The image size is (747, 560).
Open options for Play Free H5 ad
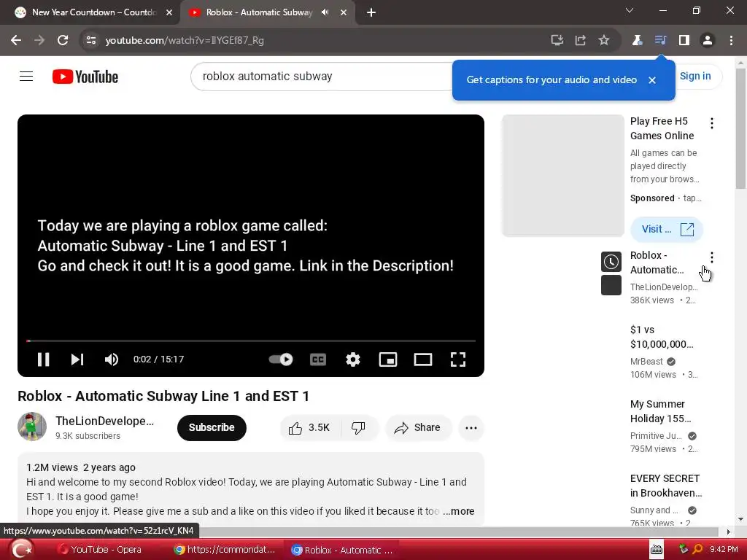point(712,123)
